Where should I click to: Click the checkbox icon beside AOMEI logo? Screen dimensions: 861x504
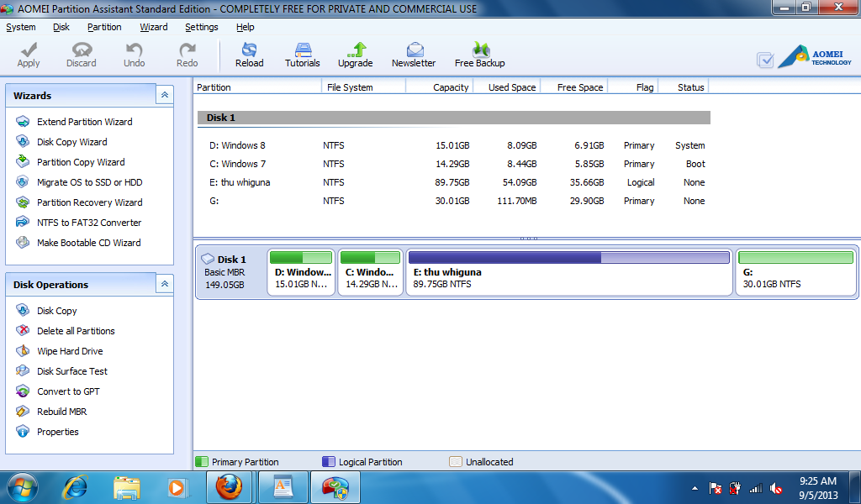[765, 60]
